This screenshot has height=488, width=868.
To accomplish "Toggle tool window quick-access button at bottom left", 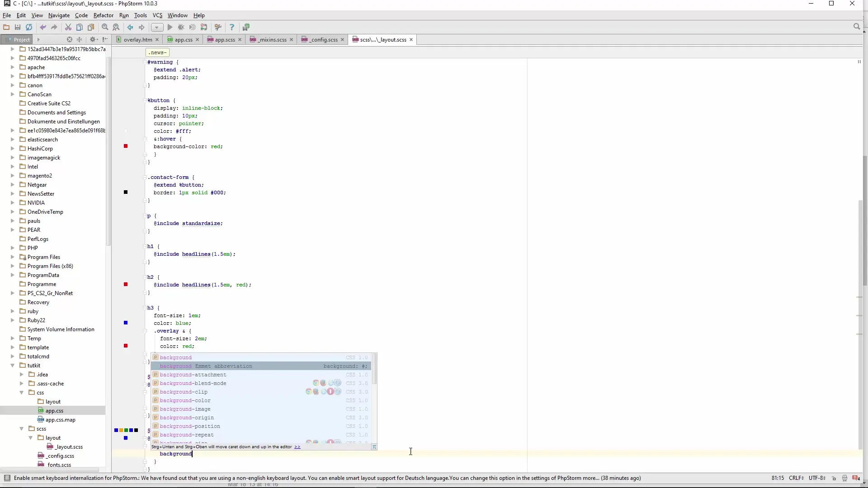I will tap(7, 478).
